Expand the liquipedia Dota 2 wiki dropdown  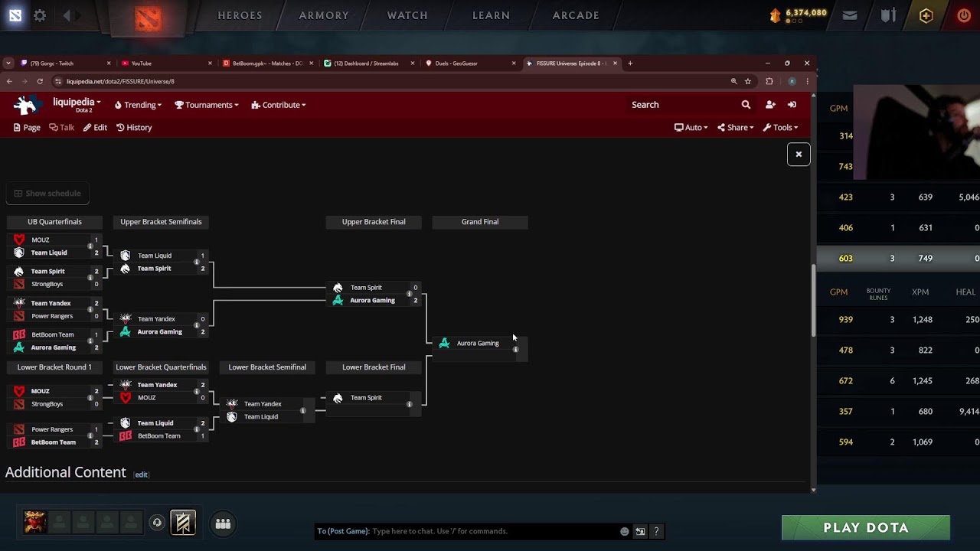(77, 105)
